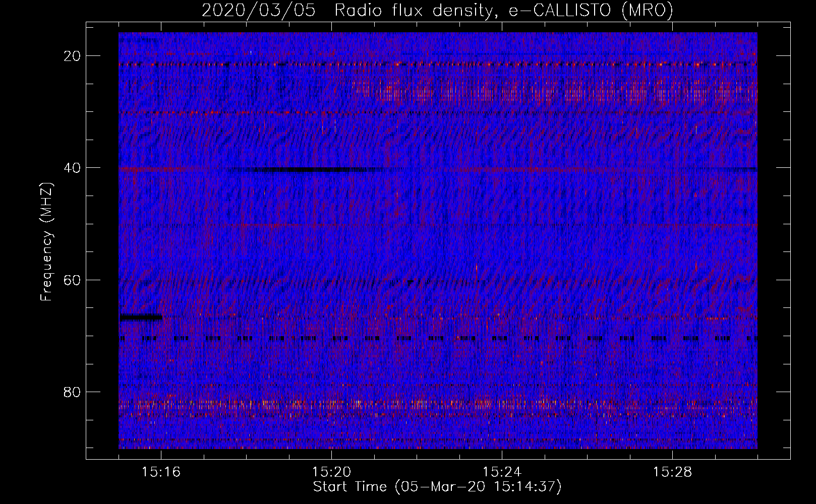
Task: Click the 80 MHz frequency tick label
Action: click(72, 392)
